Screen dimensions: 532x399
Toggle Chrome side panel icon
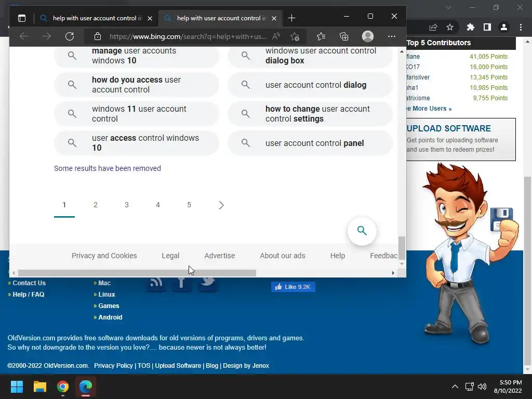click(487, 27)
